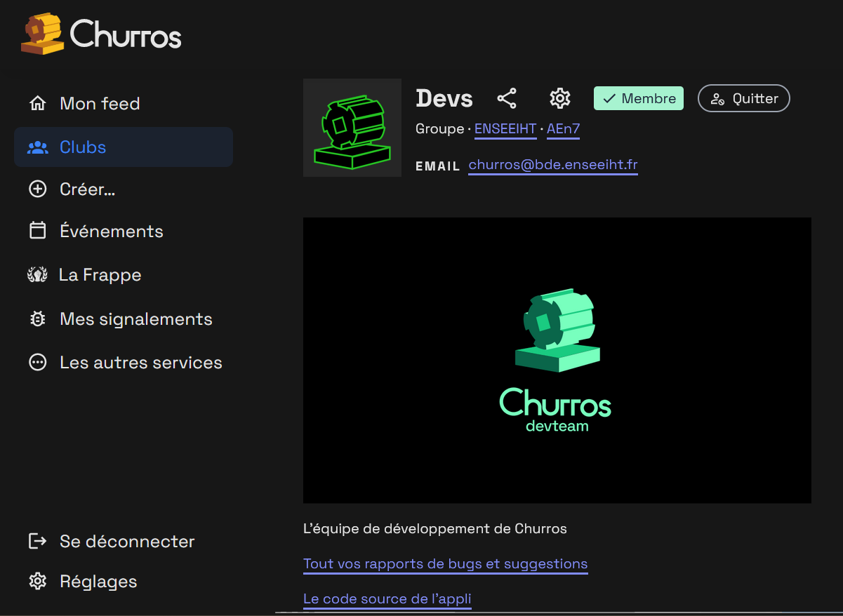Toggle the Membre status badge
843x616 pixels.
click(x=638, y=98)
